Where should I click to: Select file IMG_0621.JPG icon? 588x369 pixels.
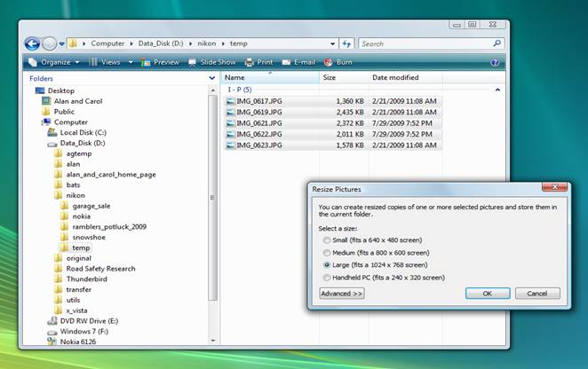pos(231,123)
